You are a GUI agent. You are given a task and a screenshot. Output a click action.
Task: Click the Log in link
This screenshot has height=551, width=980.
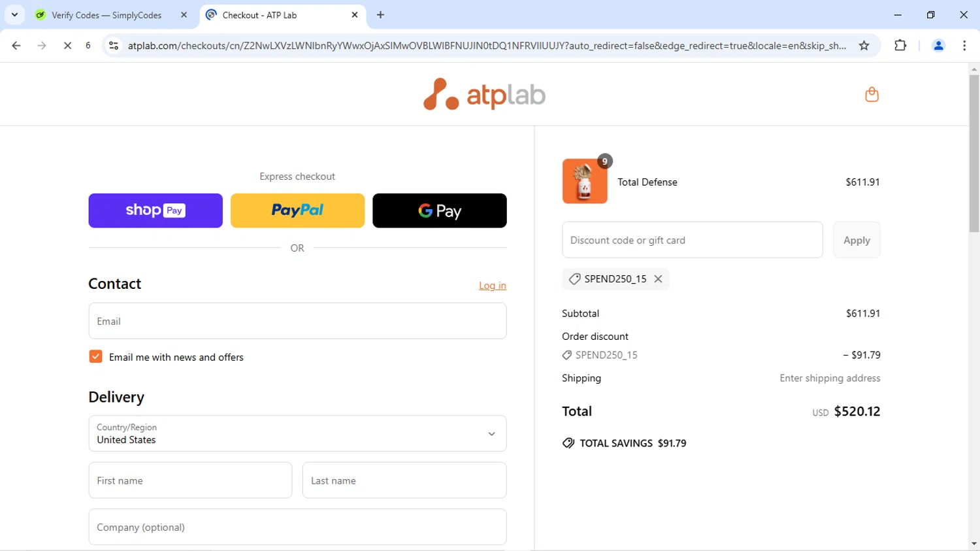[x=493, y=286]
